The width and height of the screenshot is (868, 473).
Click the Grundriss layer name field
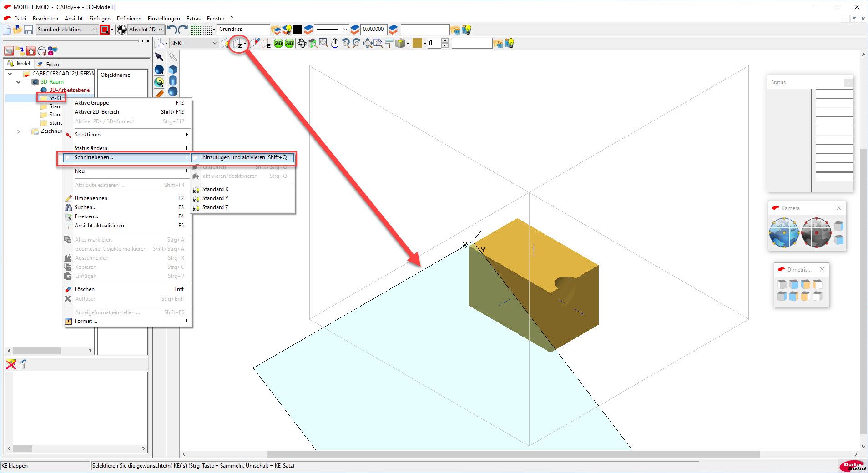243,29
